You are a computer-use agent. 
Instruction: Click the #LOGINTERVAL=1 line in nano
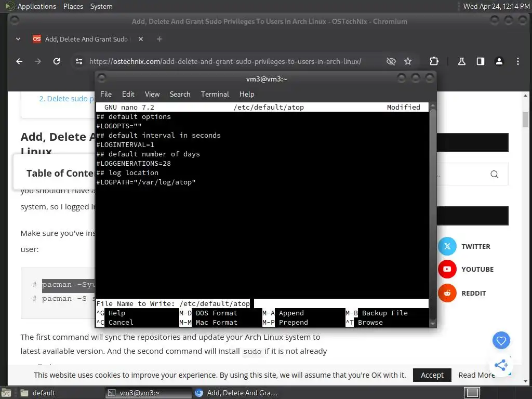125,145
